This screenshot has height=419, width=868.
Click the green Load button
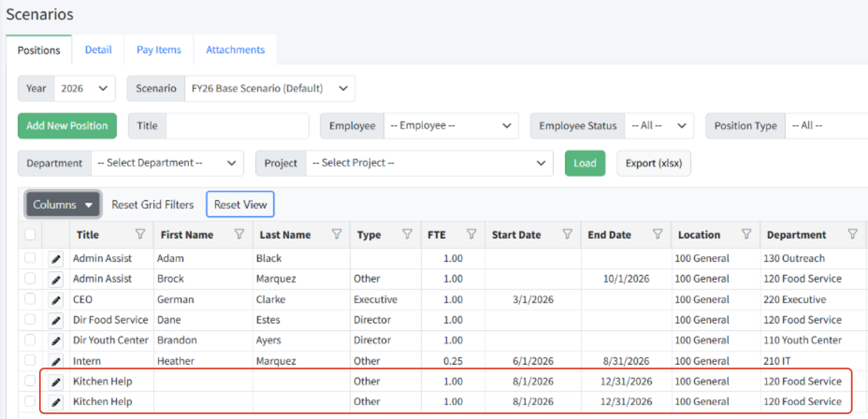tap(585, 163)
